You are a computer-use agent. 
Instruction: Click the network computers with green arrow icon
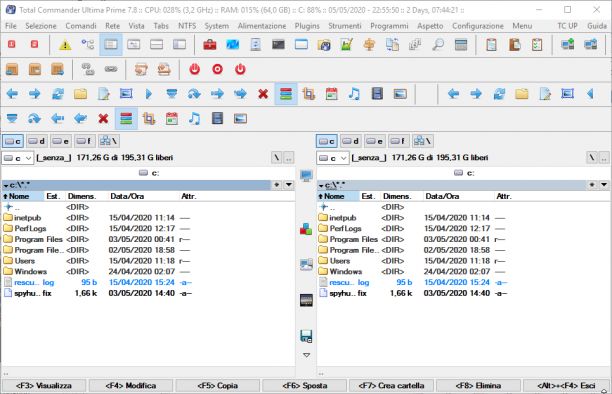(568, 44)
